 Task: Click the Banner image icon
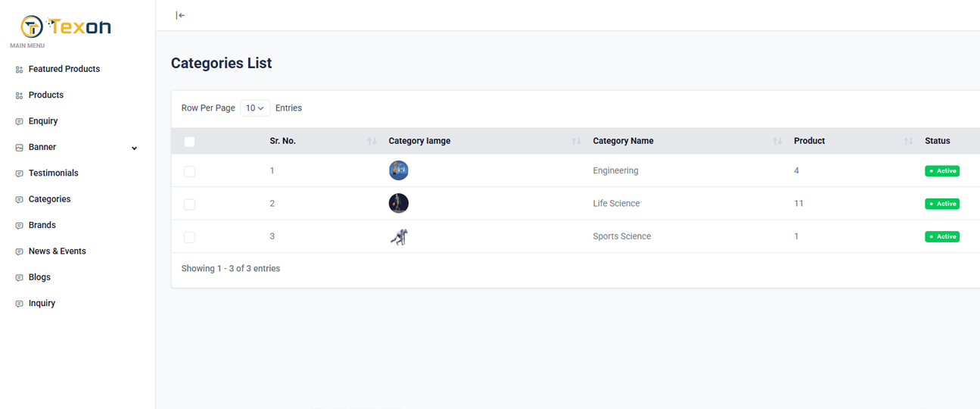coord(19,148)
